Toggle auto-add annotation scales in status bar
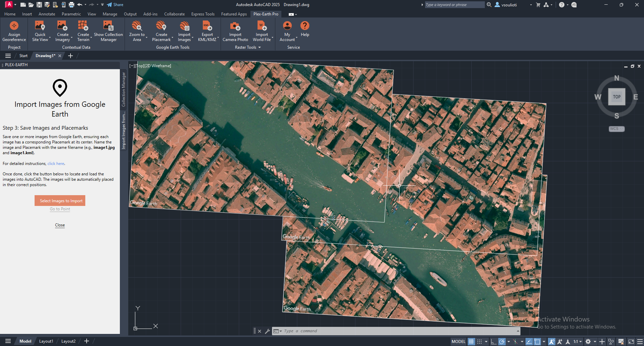This screenshot has width=644, height=346. click(560, 342)
